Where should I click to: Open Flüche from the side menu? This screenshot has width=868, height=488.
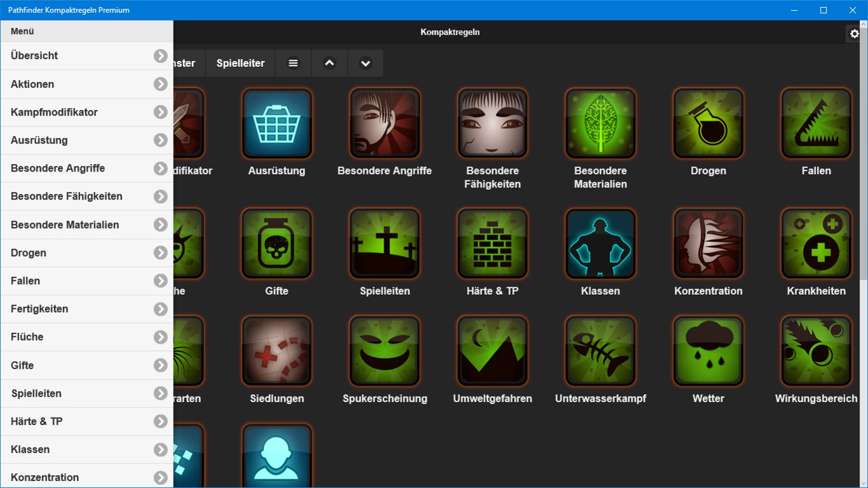86,337
